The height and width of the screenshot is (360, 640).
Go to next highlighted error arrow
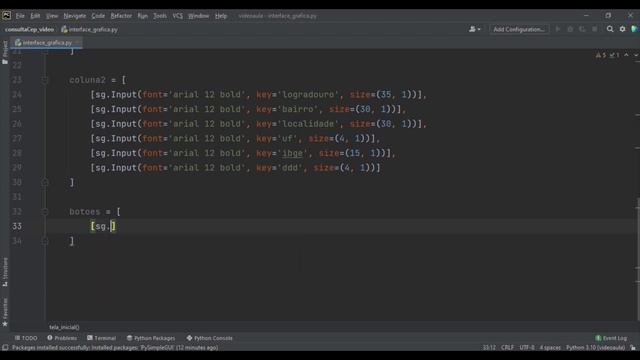pos(636,55)
